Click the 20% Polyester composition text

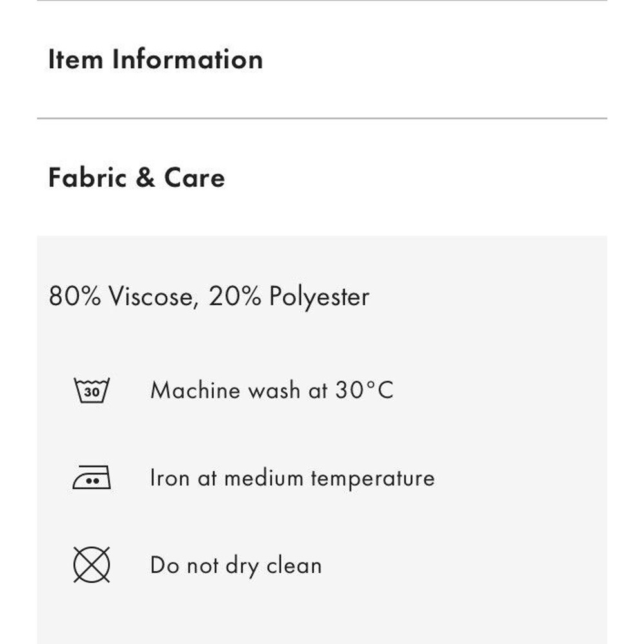point(289,296)
